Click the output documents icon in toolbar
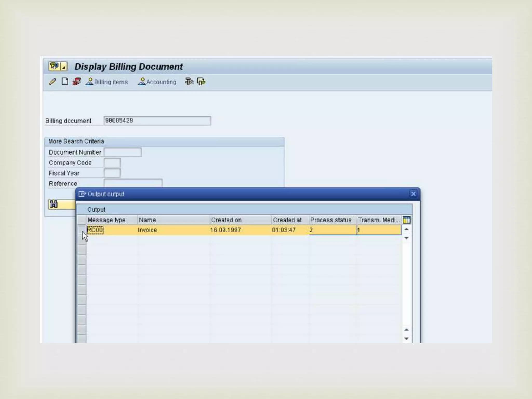This screenshot has height=399, width=532. [x=201, y=82]
